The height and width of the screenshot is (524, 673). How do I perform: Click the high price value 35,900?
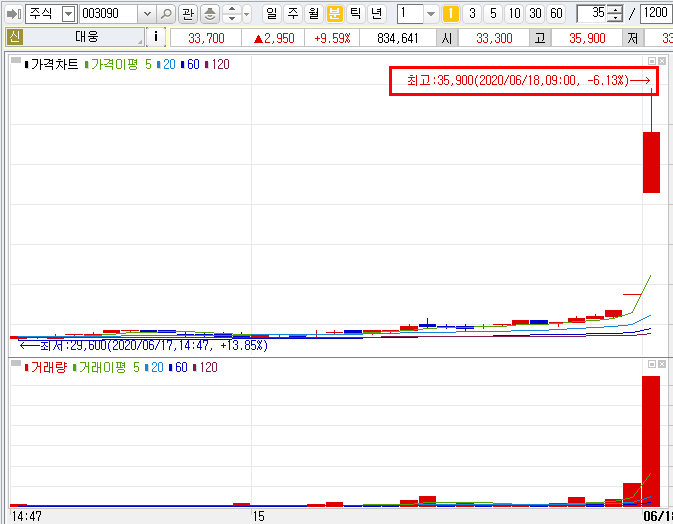[x=587, y=38]
